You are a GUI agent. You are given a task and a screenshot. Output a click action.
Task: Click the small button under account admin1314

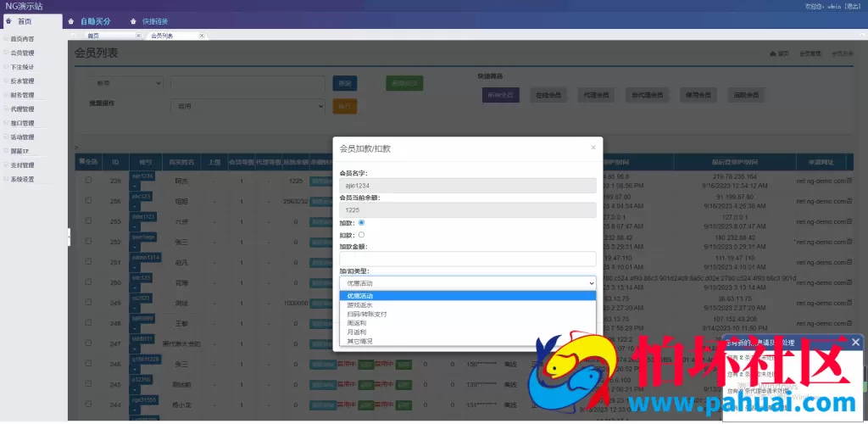pos(135,268)
